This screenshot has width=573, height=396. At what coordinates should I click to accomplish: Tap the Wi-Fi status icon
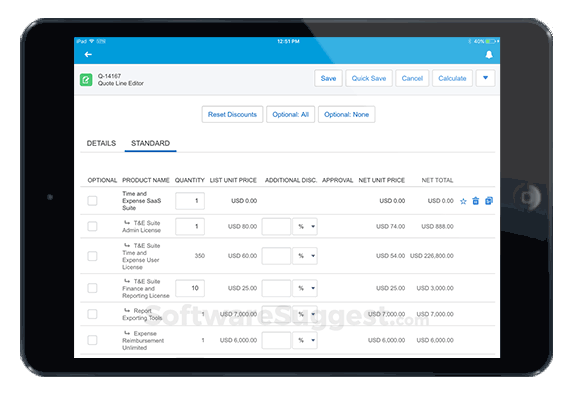pos(91,41)
